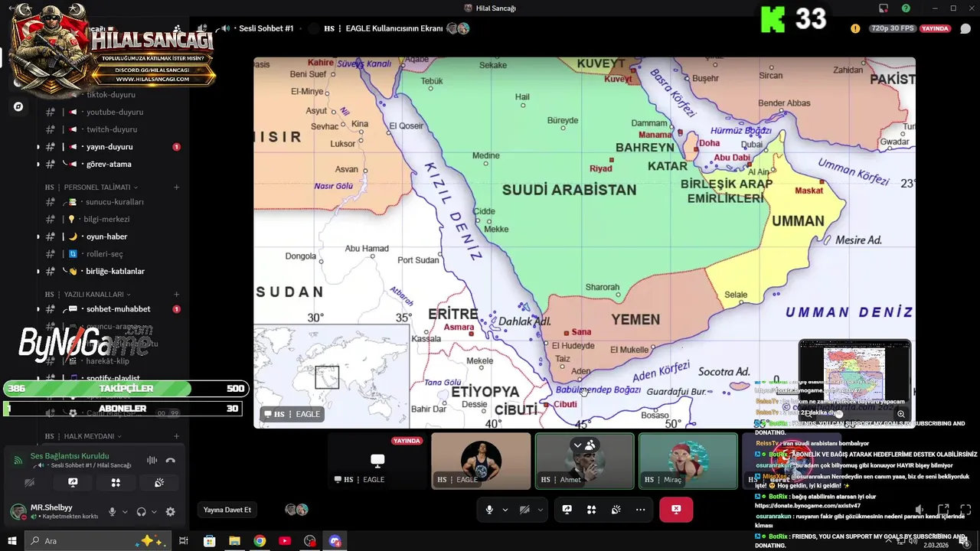Zoom the picture-in-picture preview magnifier icon
The width and height of the screenshot is (980, 551).
click(901, 414)
